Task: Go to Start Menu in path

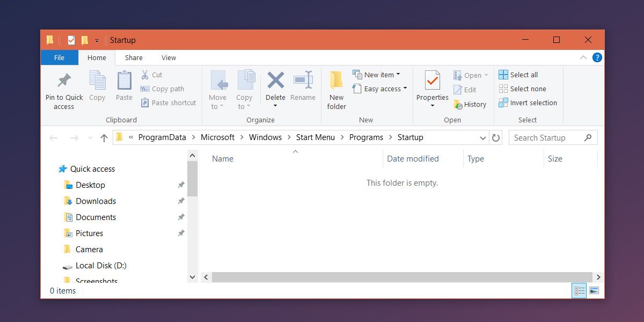Action: click(x=315, y=137)
